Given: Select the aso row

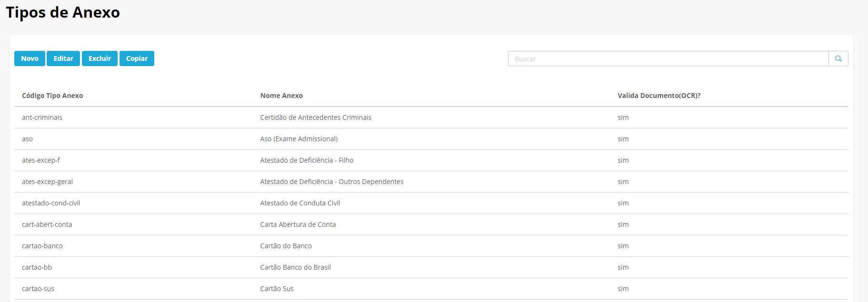Looking at the screenshot, I should (28, 139).
